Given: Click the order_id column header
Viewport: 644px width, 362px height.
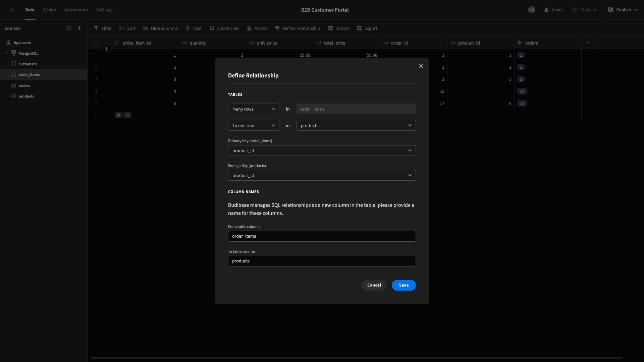Looking at the screenshot, I should click(414, 43).
